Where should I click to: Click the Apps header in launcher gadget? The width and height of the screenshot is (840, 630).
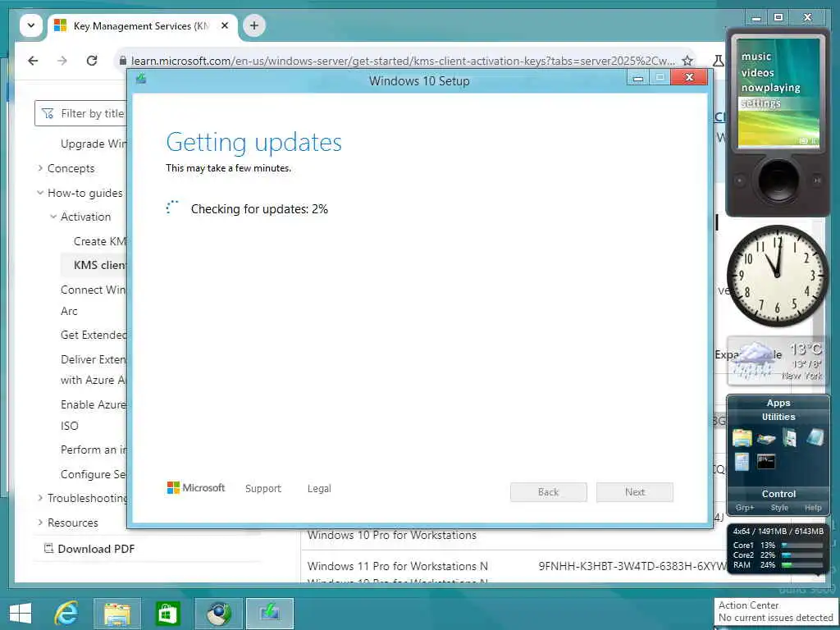[x=778, y=403]
